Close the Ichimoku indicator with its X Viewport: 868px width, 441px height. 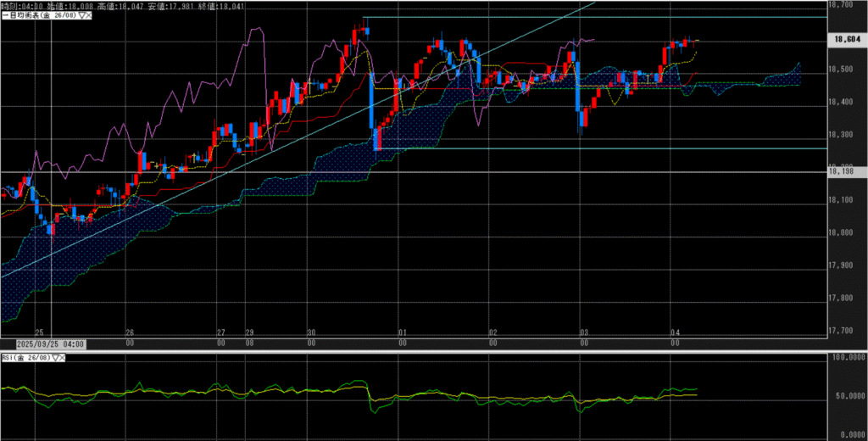point(90,15)
